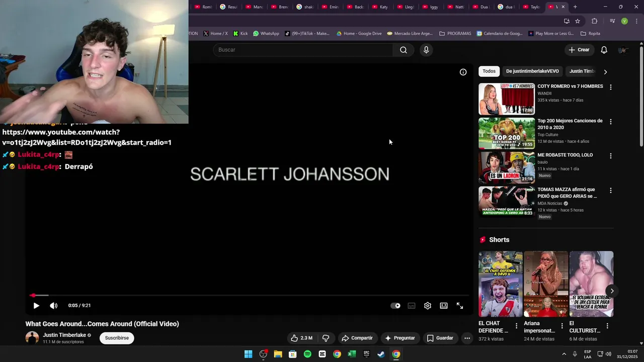
Task: Switch to theater mode
Action: [444, 306]
